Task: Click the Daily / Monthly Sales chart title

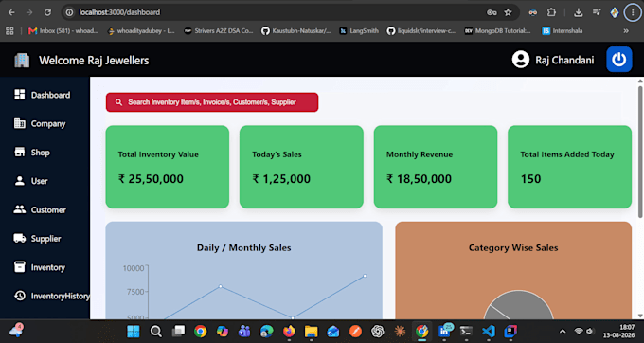Action: [244, 247]
